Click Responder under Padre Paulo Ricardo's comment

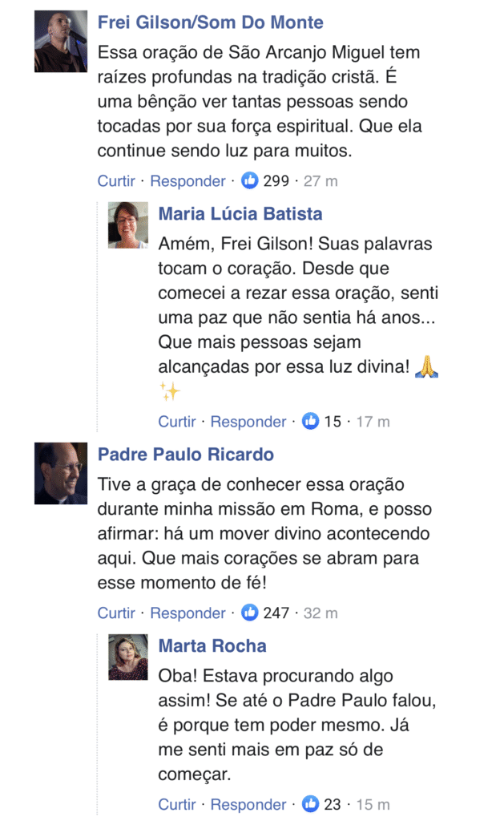point(187,613)
